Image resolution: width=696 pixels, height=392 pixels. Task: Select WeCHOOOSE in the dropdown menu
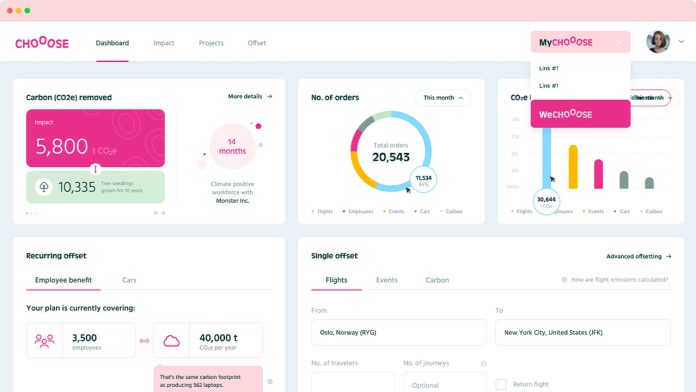pos(580,114)
